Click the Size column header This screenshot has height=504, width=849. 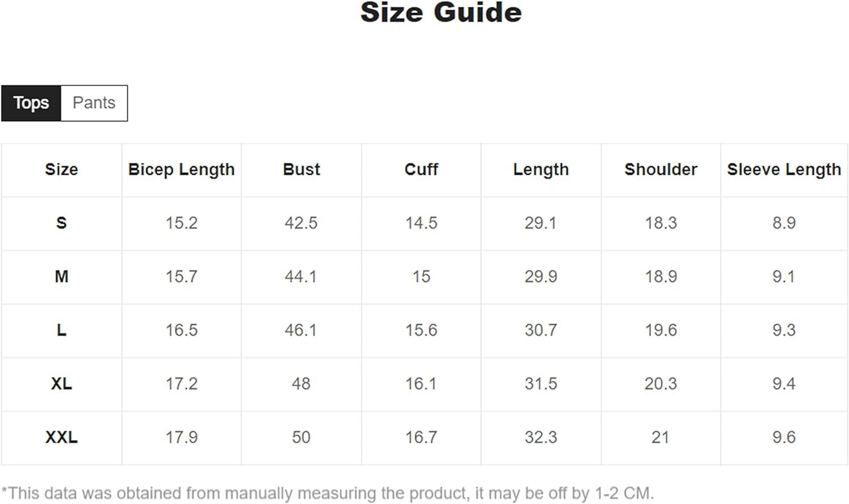(61, 169)
